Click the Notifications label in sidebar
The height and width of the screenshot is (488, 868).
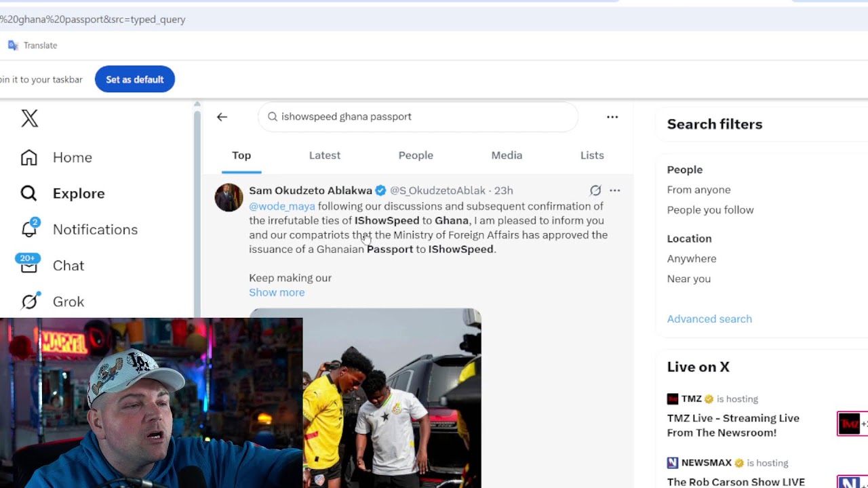95,229
